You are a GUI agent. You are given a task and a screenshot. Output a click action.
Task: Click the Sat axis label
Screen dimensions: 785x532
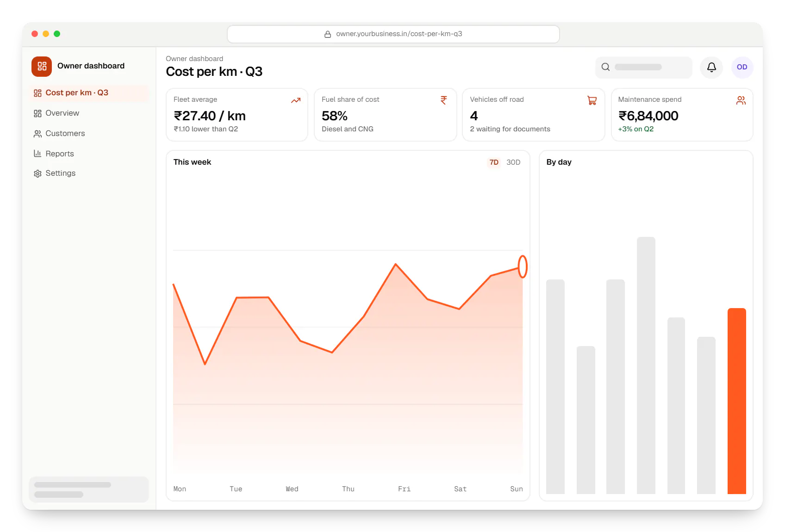[x=460, y=489]
